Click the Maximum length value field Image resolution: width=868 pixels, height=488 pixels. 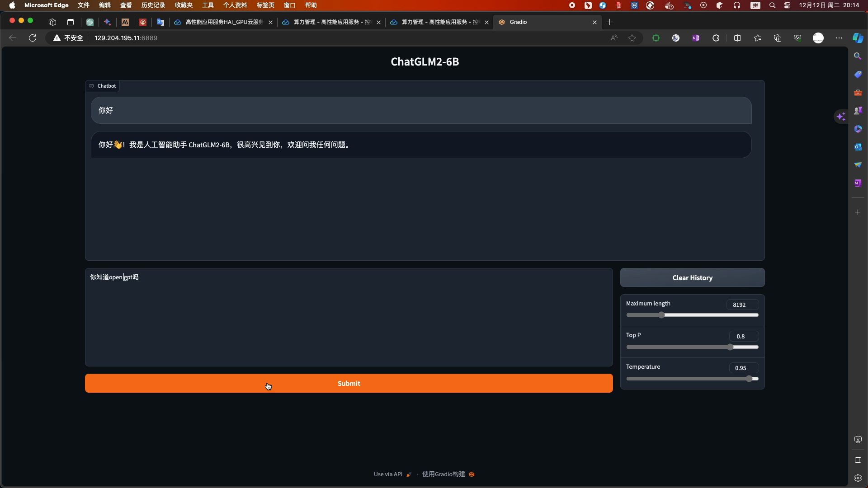(742, 305)
